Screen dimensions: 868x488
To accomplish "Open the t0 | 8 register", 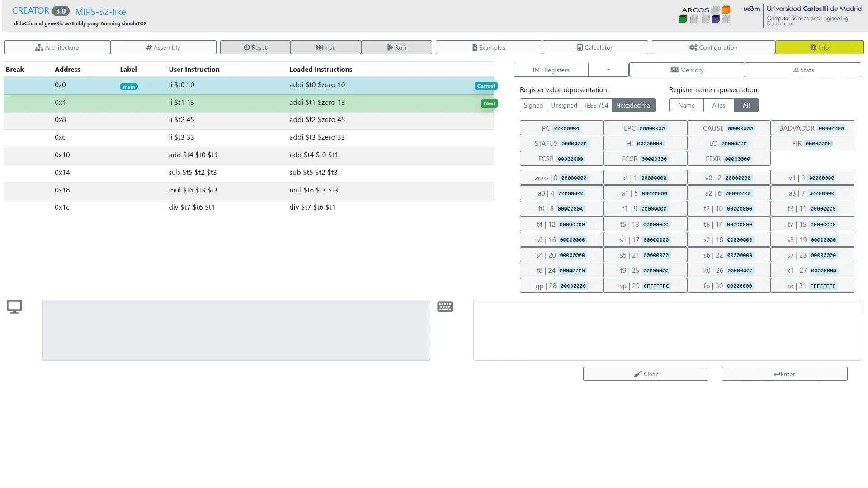I will tap(561, 208).
